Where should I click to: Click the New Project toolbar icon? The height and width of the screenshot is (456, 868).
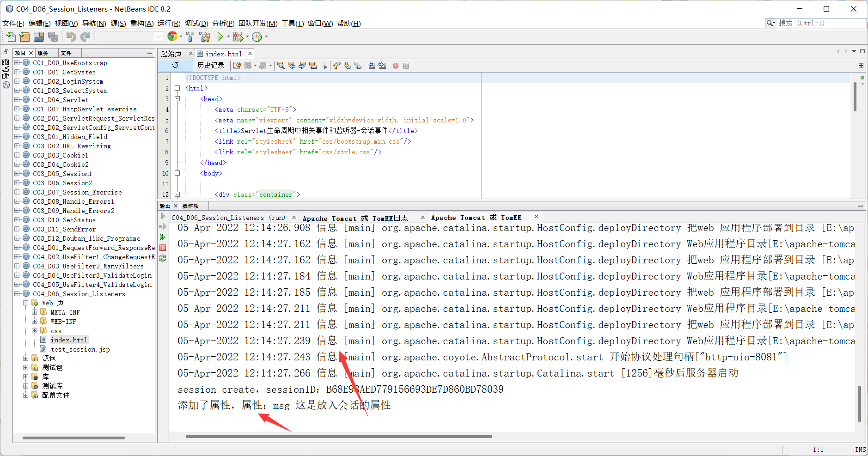pos(25,36)
